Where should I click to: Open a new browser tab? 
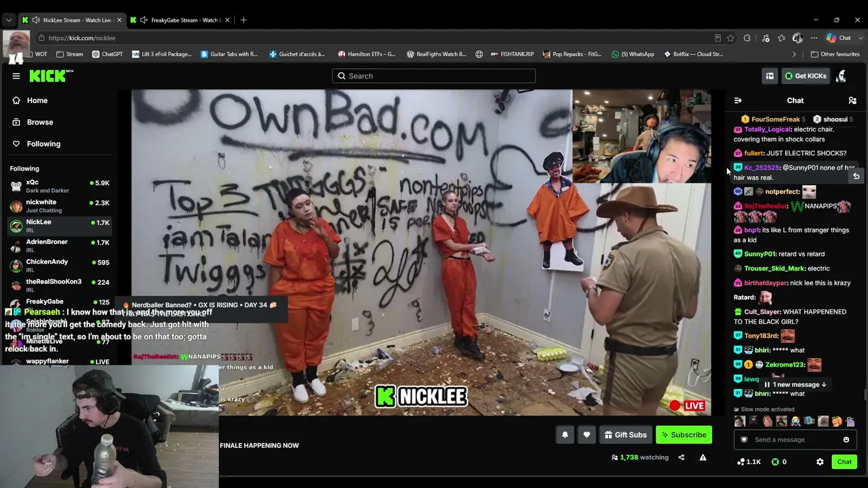(243, 20)
